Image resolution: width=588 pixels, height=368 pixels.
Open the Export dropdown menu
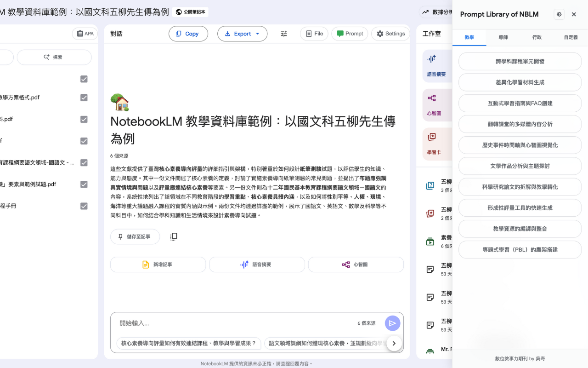(242, 33)
